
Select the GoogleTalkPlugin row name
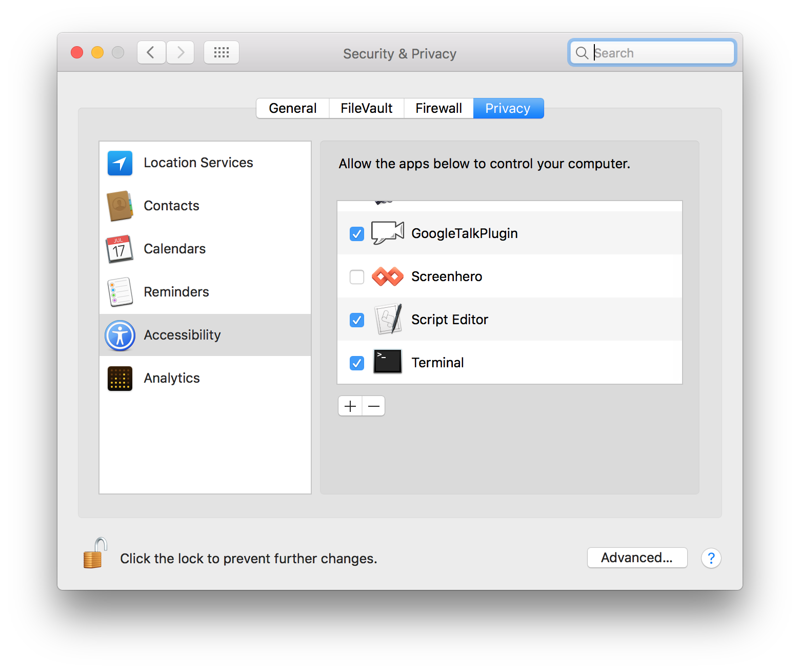(x=465, y=234)
